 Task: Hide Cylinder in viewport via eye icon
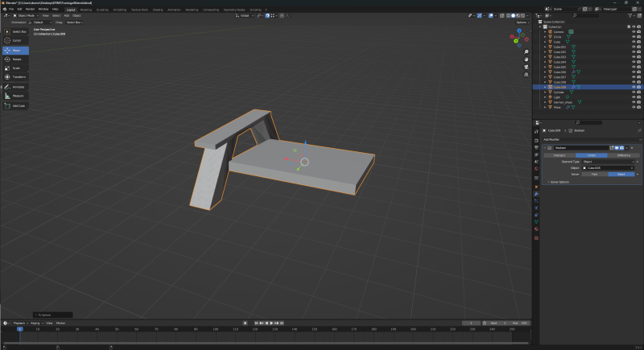(634, 93)
